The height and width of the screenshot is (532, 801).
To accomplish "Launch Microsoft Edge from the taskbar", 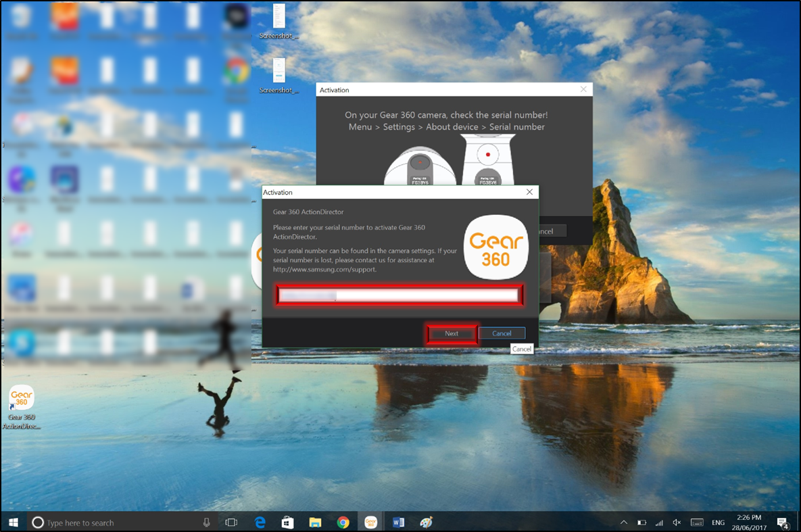I will click(260, 523).
